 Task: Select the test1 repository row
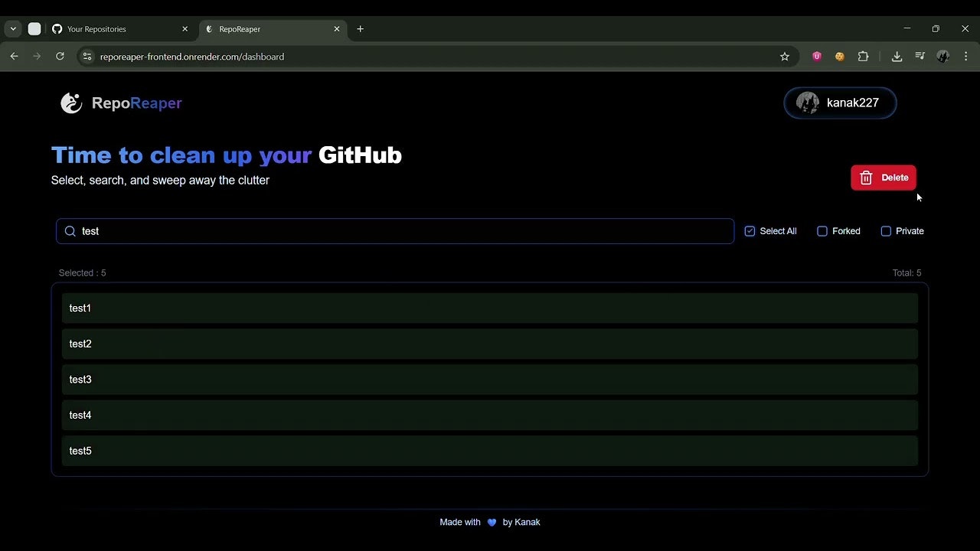[x=490, y=308]
